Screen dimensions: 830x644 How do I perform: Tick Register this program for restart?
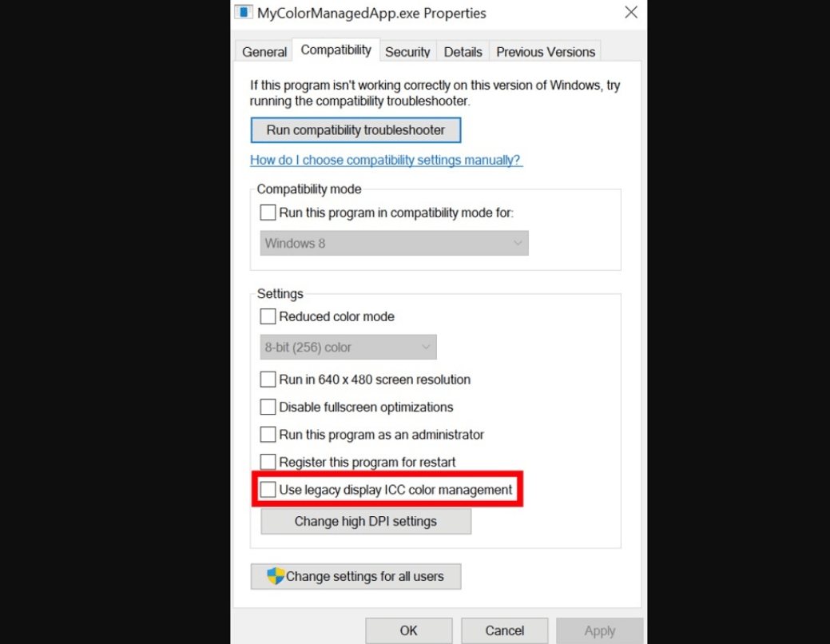point(268,462)
